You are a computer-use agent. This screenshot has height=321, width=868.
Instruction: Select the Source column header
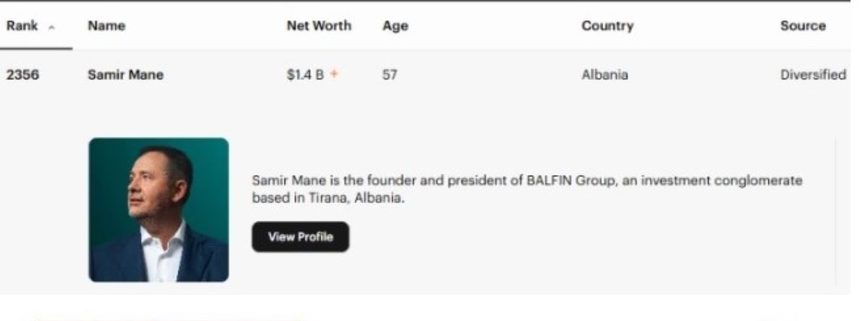tap(803, 26)
